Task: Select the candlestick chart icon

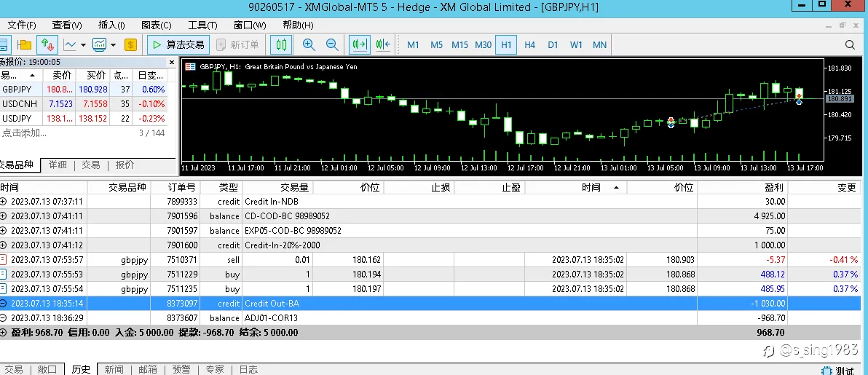Action: point(281,45)
